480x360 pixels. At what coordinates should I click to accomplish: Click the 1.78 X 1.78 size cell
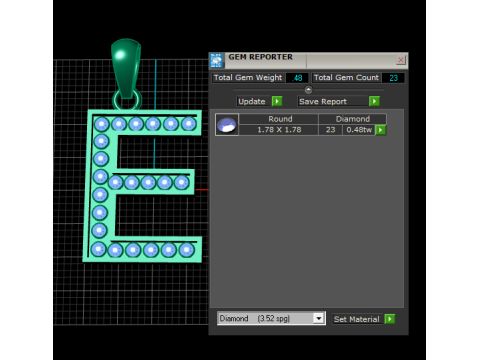pyautogui.click(x=279, y=130)
